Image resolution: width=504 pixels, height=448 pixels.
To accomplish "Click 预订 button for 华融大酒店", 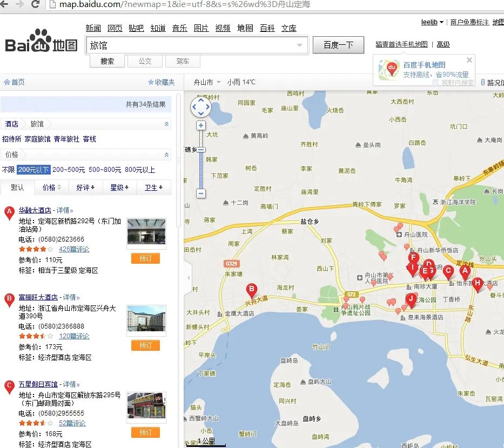I will click(x=145, y=258).
